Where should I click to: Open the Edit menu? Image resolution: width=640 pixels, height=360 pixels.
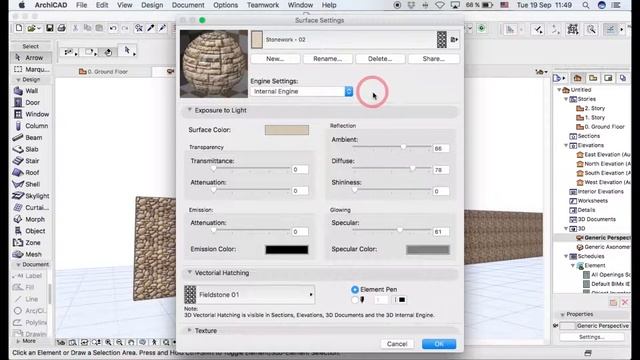[102, 5]
